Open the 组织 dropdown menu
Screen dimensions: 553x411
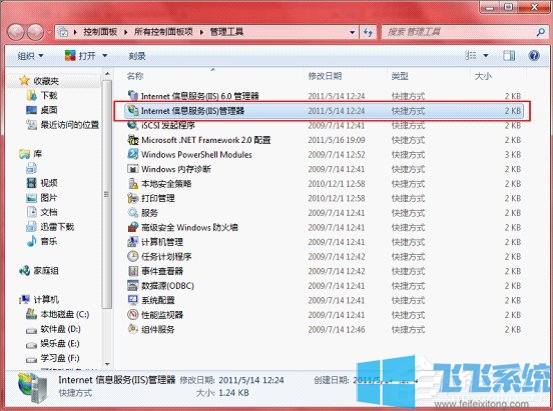[x=30, y=56]
